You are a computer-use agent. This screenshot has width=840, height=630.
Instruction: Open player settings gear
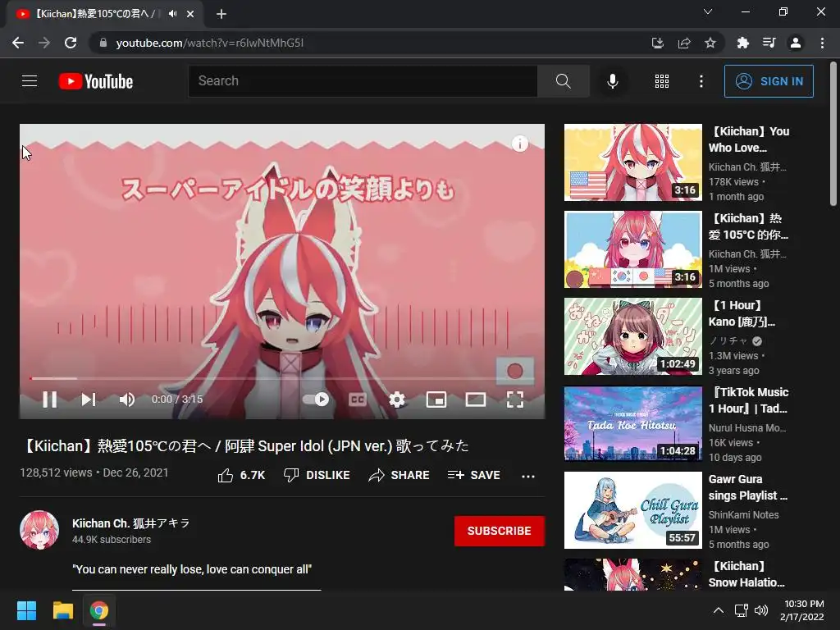(x=397, y=399)
